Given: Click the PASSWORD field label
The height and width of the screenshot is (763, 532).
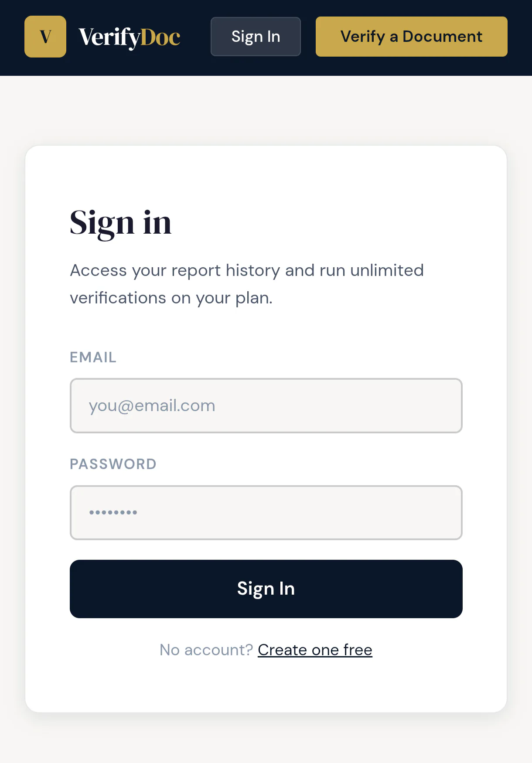Looking at the screenshot, I should click(x=113, y=464).
